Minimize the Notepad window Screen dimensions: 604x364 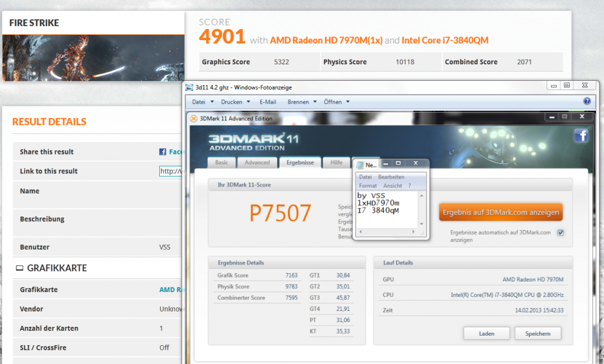point(386,163)
